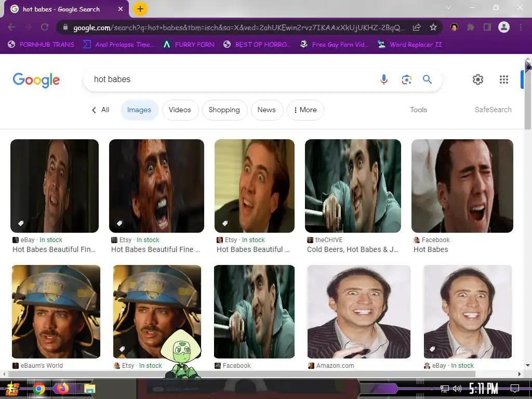
Task: Click the Google logo
Action: tap(36, 80)
